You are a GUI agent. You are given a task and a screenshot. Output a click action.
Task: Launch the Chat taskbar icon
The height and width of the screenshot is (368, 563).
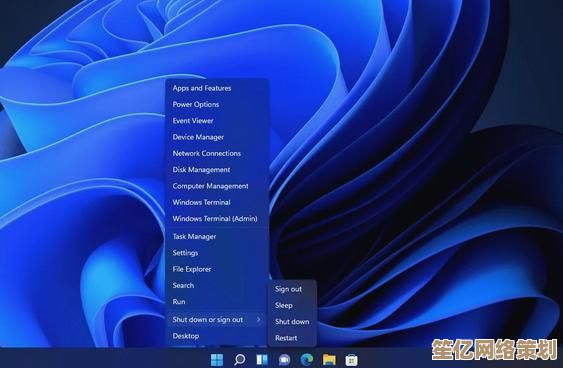(x=284, y=359)
